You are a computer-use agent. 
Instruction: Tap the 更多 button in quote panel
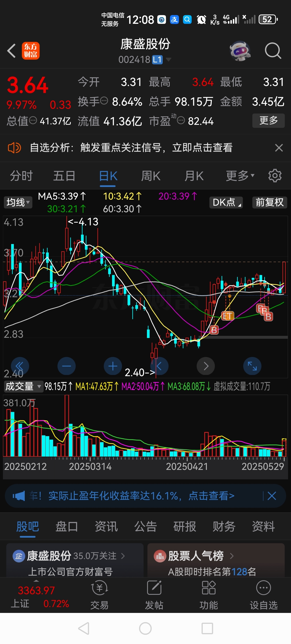(268, 120)
